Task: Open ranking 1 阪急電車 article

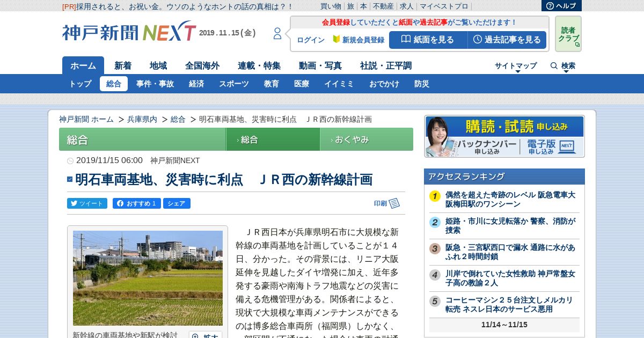Action: [510, 200]
